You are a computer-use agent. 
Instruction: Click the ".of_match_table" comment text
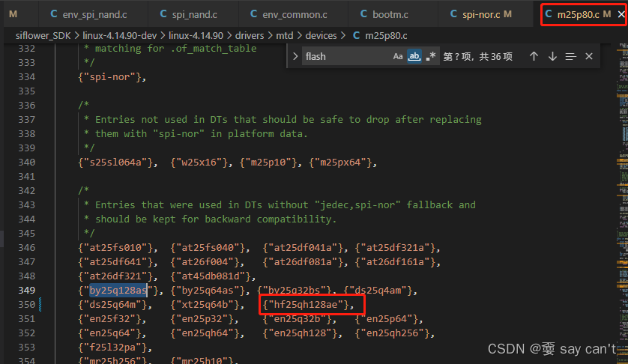point(213,49)
